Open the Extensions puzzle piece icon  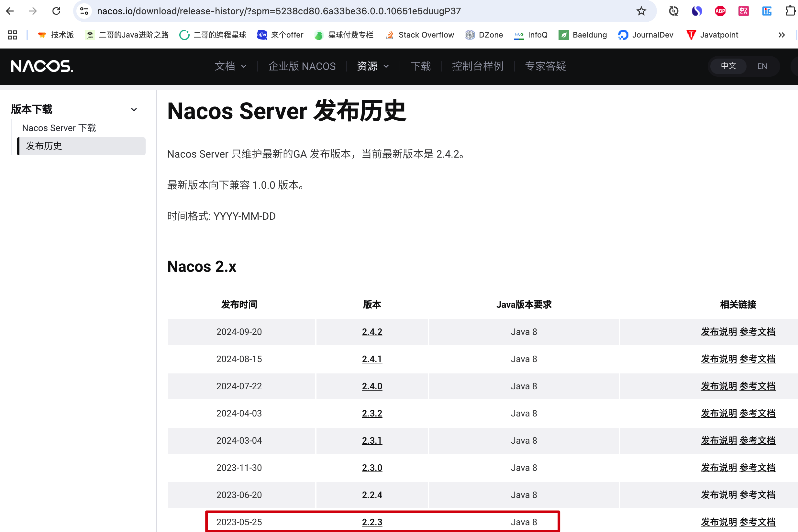pyautogui.click(x=790, y=11)
